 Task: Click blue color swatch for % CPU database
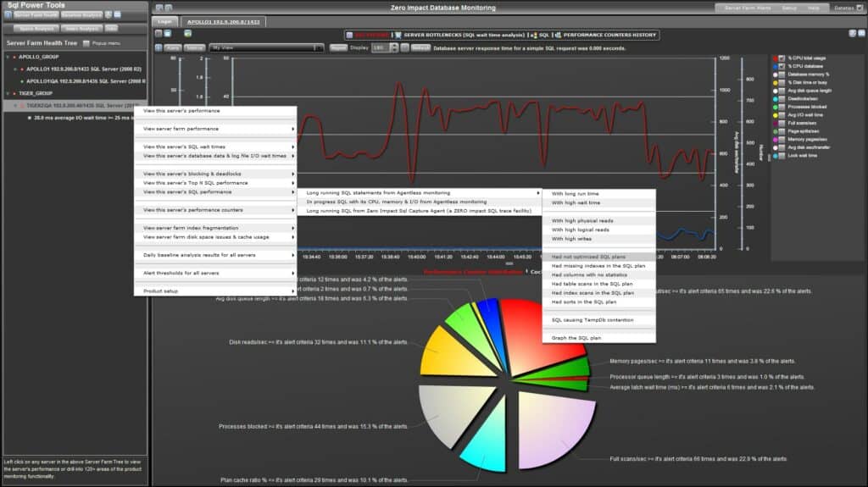pos(775,66)
